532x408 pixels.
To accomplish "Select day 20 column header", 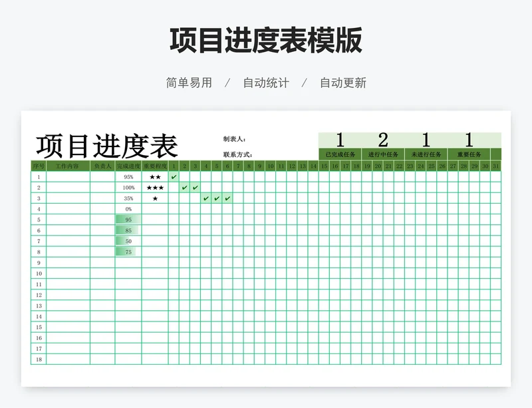I will click(378, 166).
